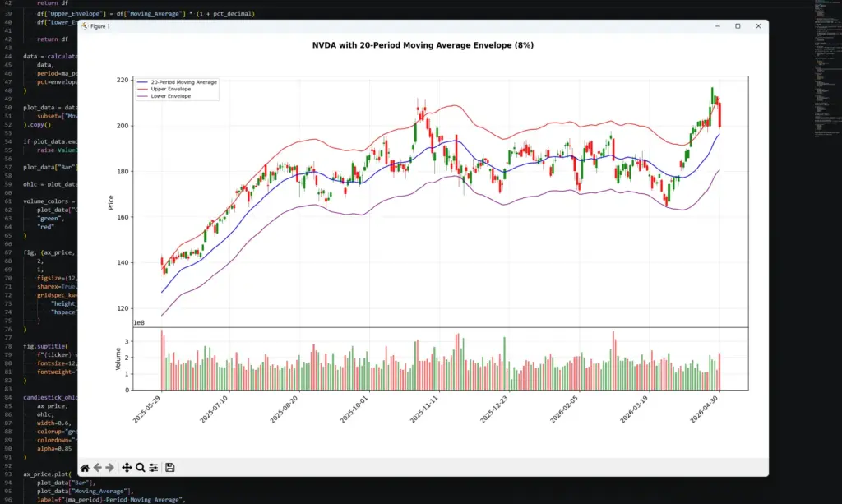The image size is (842, 504).
Task: Click the 220 price tick label
Action: coord(123,80)
